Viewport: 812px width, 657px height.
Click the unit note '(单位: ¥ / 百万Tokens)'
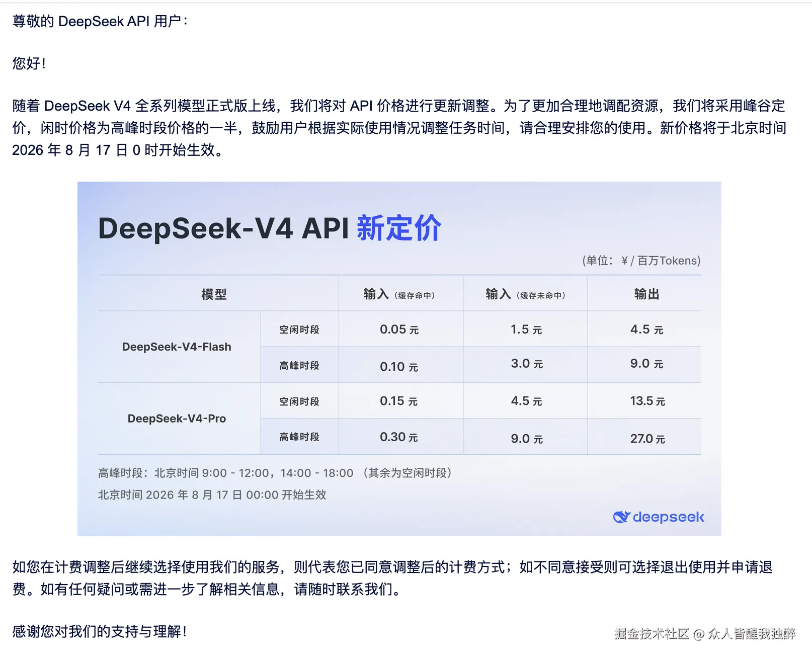[x=641, y=261]
